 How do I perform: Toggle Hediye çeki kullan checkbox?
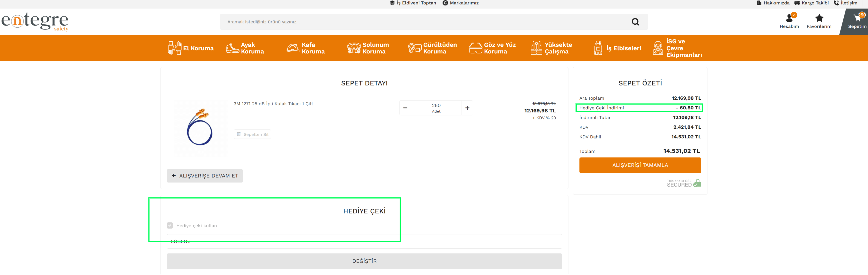[x=170, y=226]
